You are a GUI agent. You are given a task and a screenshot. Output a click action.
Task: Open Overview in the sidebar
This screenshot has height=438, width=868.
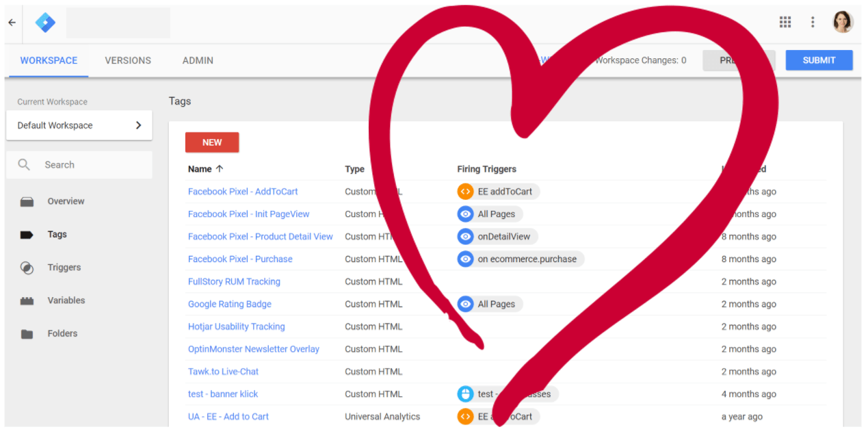point(66,201)
